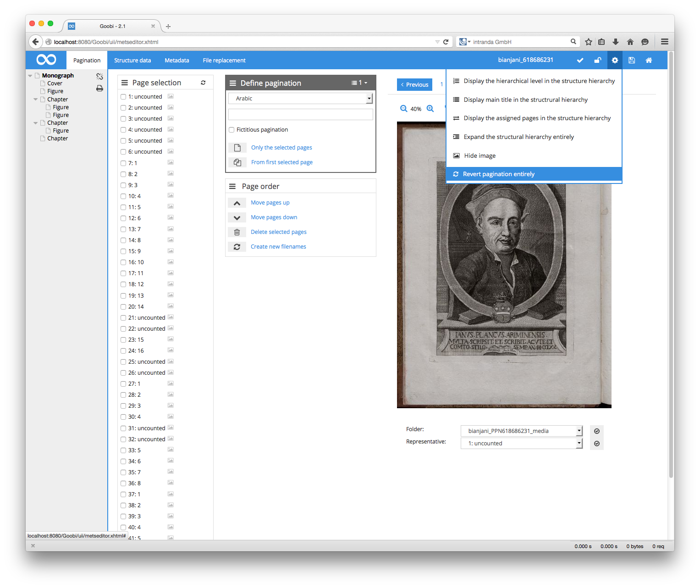Image resolution: width=700 pixels, height=588 pixels.
Task: Collapse the first Chapter tree node
Action: tap(36, 99)
